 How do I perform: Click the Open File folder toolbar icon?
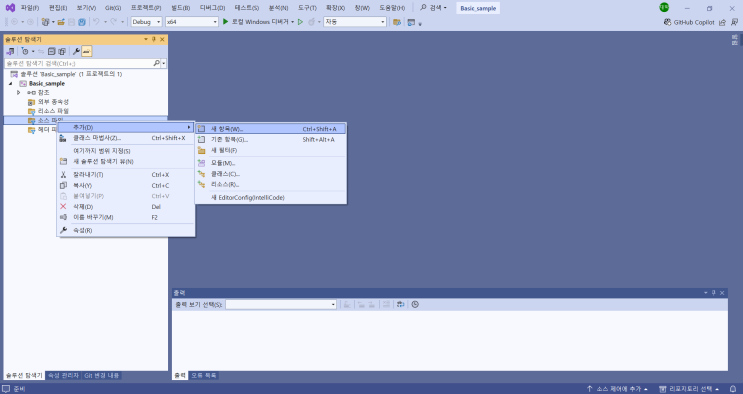tap(61, 22)
